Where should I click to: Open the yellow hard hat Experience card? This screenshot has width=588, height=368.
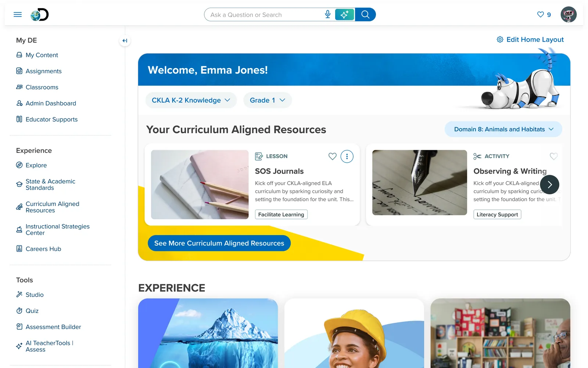click(354, 333)
